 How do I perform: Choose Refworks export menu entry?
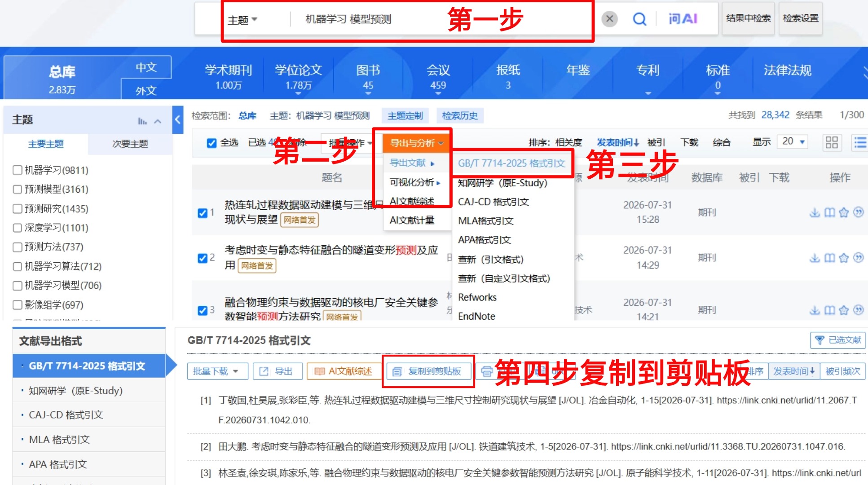[x=477, y=297]
